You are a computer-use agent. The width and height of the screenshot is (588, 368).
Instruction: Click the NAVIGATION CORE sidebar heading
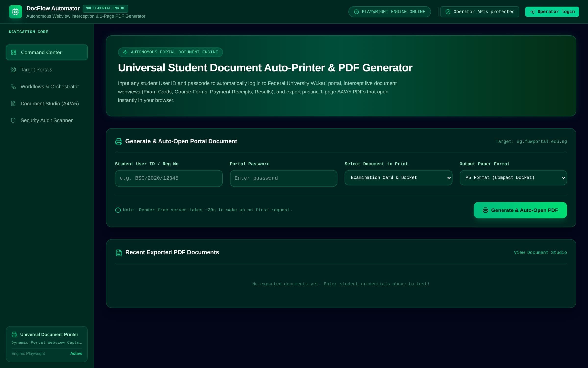tap(28, 32)
